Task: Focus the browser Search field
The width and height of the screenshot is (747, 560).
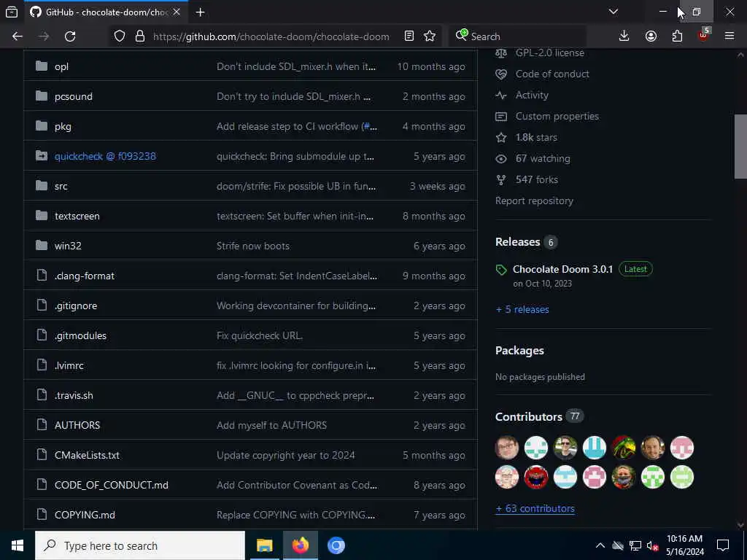Action: (517, 36)
